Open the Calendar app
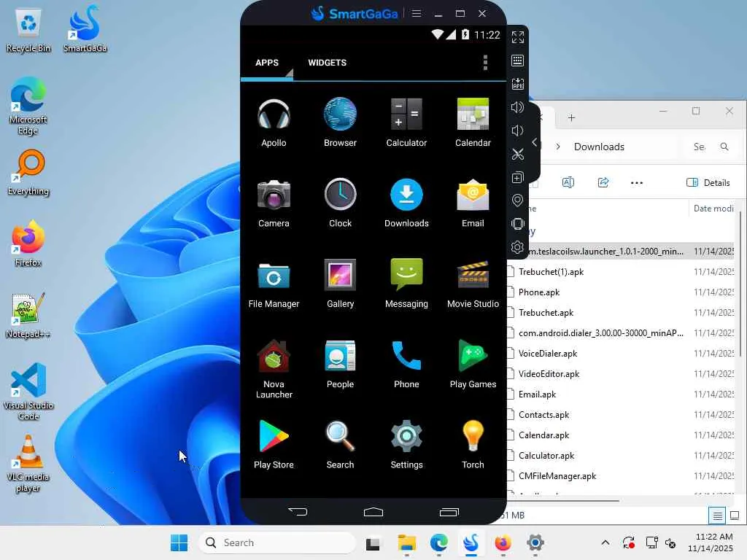This screenshot has width=747, height=560. 473,122
